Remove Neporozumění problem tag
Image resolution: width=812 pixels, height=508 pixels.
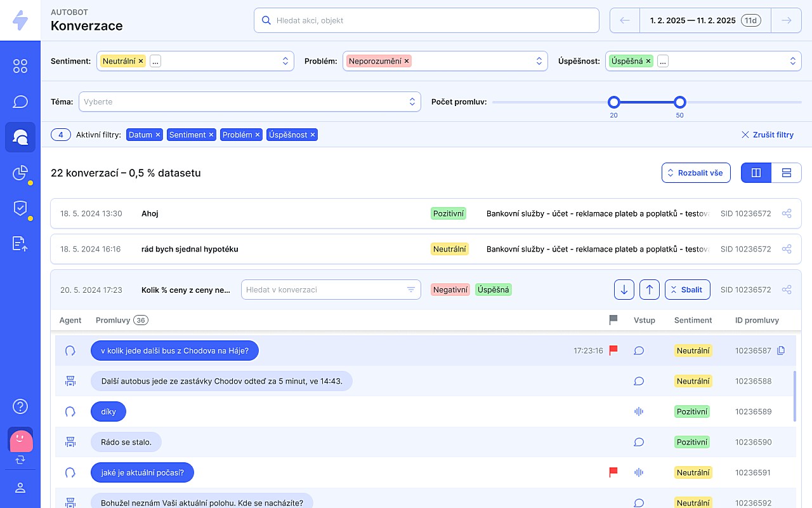(407, 61)
